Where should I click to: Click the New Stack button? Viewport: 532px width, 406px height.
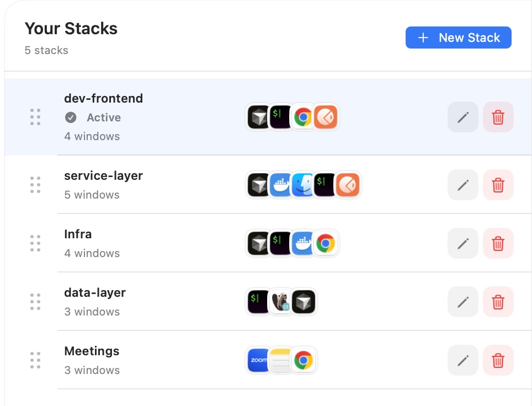click(458, 38)
